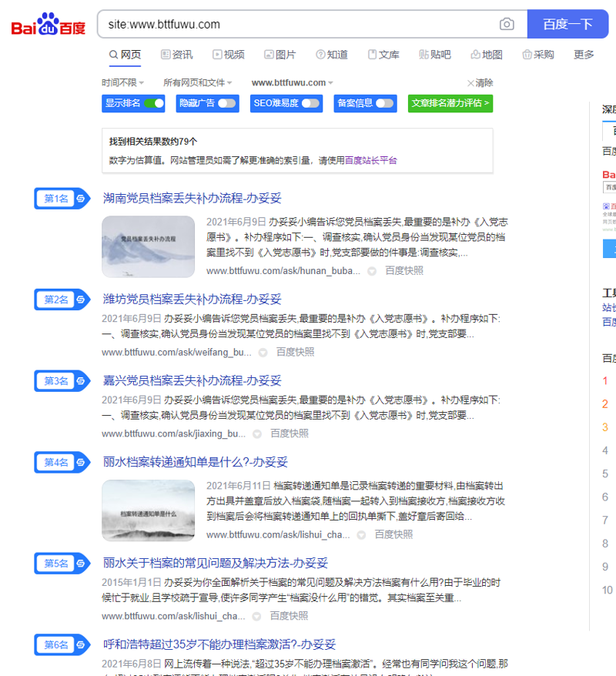Open result 潍坊党员档案丢失补办流程-办妥妥

point(192,300)
